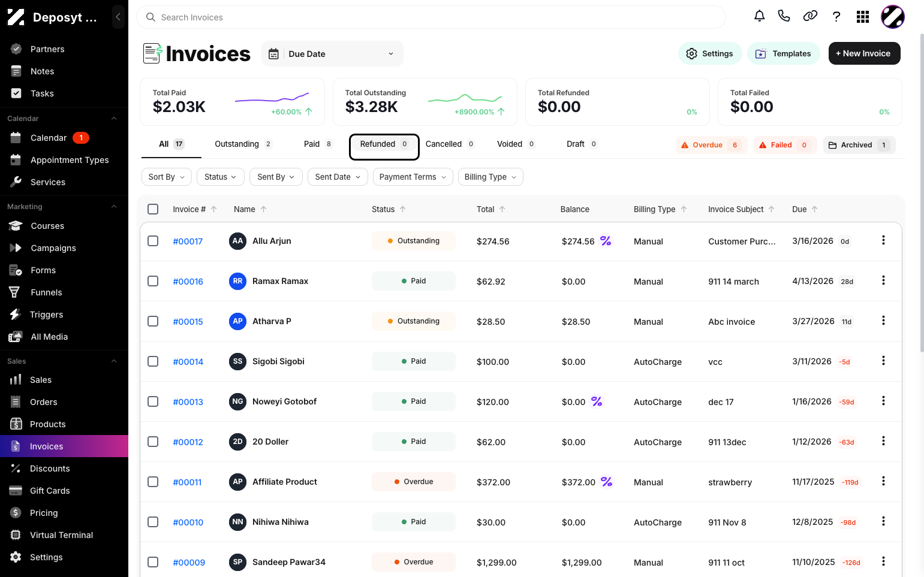
Task: Open row actions menu for invoice #00014
Action: pos(883,361)
